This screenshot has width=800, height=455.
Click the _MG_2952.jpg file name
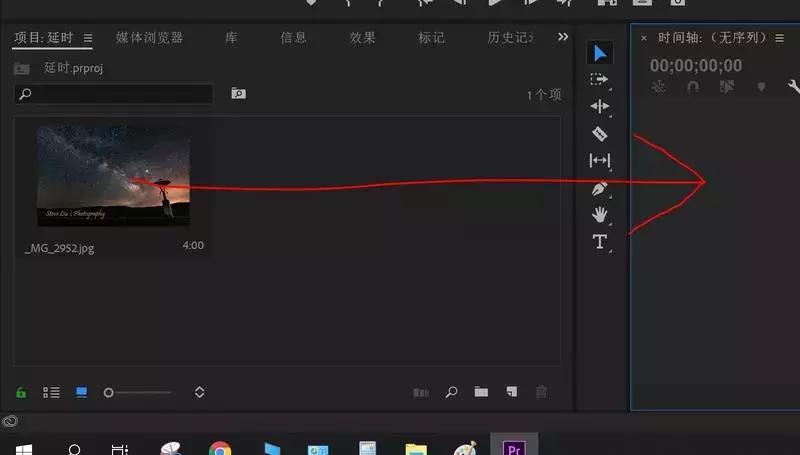point(59,248)
